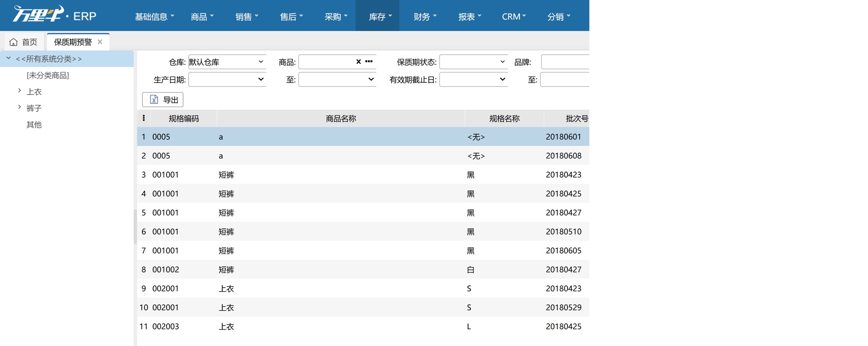
Task: Click the home icon on 首页 tab
Action: (x=13, y=42)
